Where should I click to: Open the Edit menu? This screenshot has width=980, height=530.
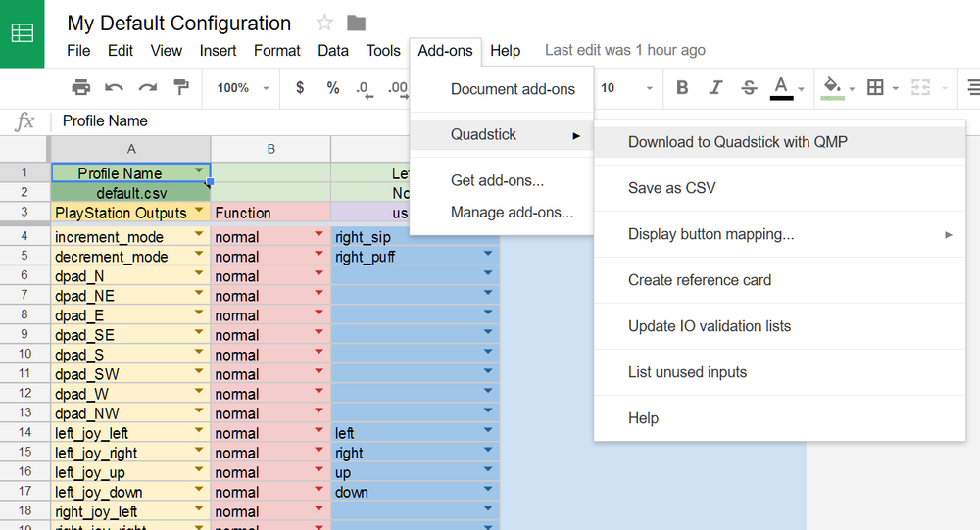coord(121,51)
